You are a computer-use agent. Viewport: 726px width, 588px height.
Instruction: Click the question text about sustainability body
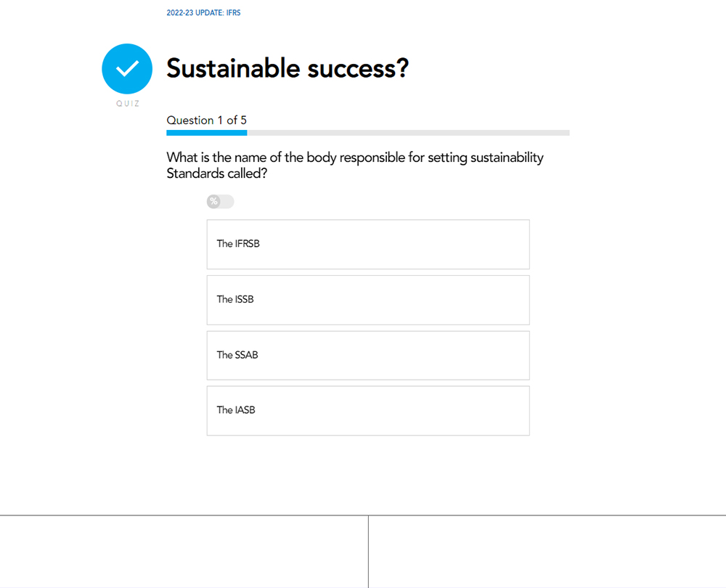[355, 158]
